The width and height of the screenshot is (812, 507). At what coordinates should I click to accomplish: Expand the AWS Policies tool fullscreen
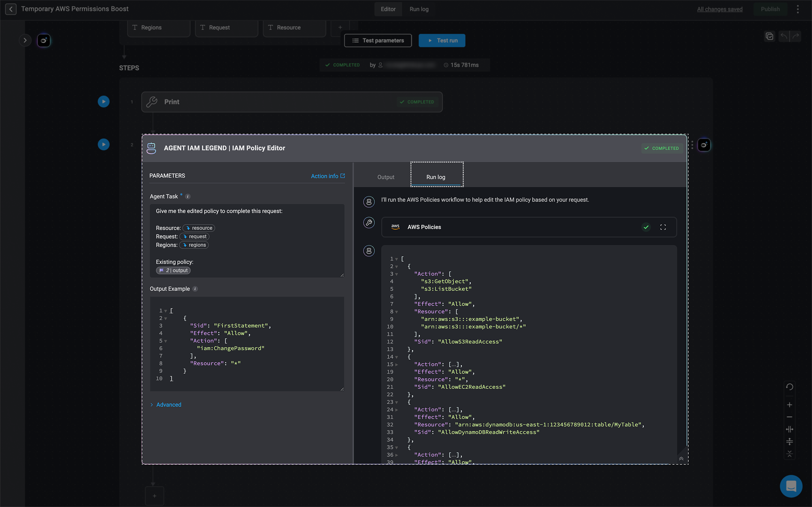coord(663,227)
